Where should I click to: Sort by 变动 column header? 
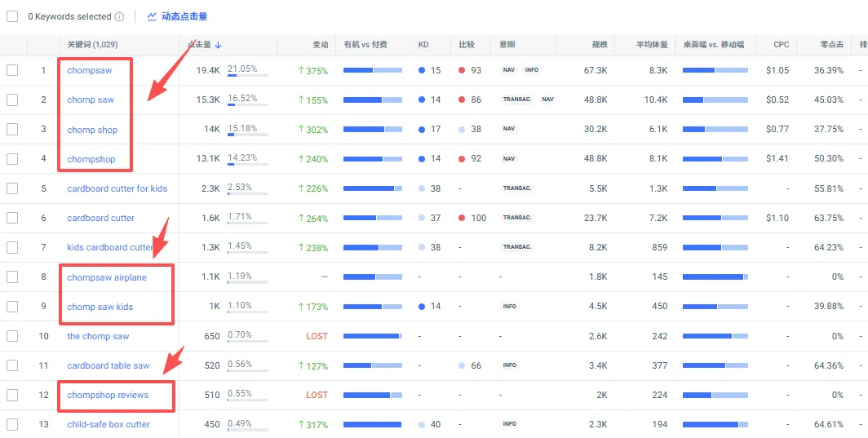pyautogui.click(x=320, y=45)
